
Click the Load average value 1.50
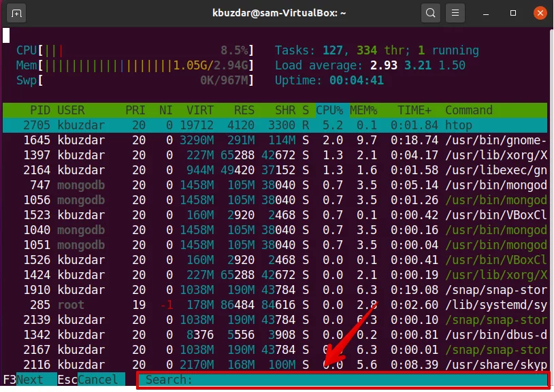pos(452,65)
